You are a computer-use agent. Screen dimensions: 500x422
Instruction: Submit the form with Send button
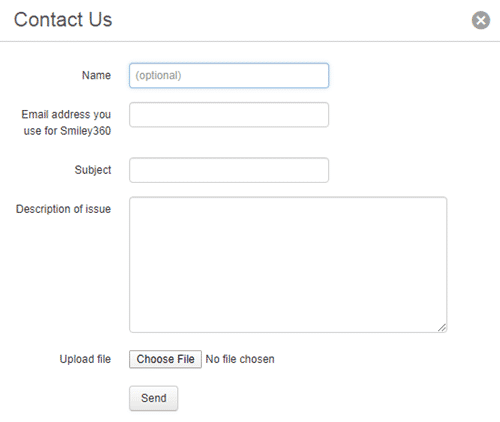pos(153,398)
